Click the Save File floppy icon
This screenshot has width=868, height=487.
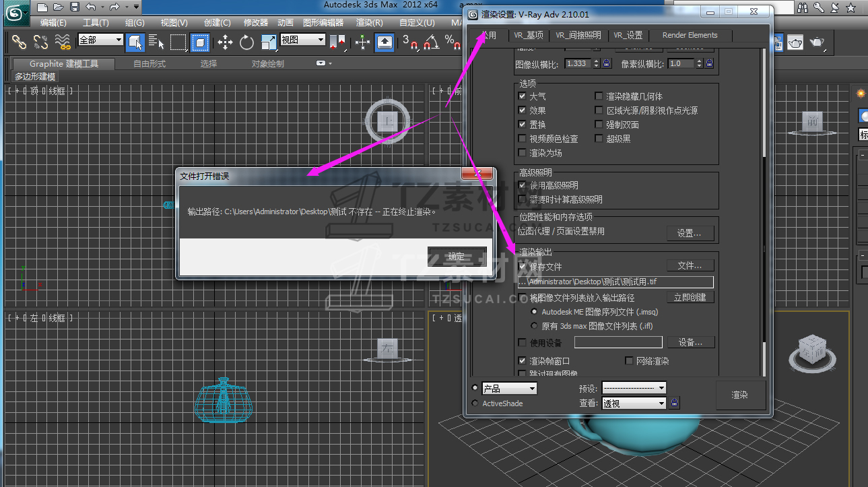74,7
